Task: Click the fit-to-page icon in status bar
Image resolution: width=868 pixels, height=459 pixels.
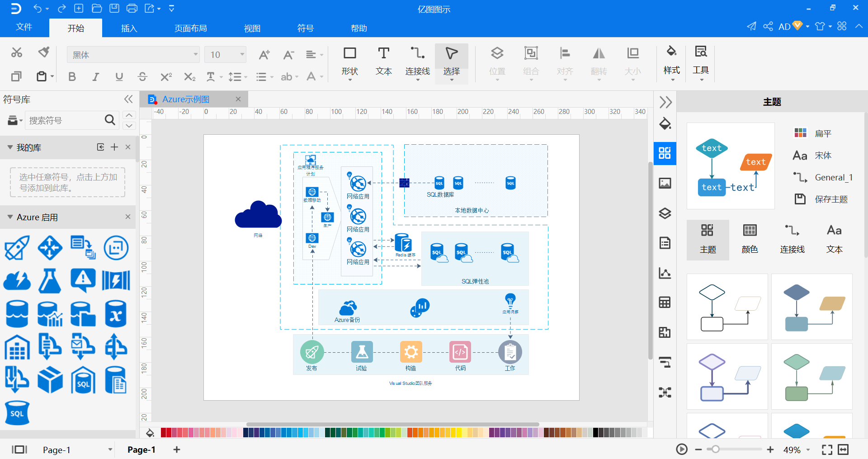Action: pos(827,450)
